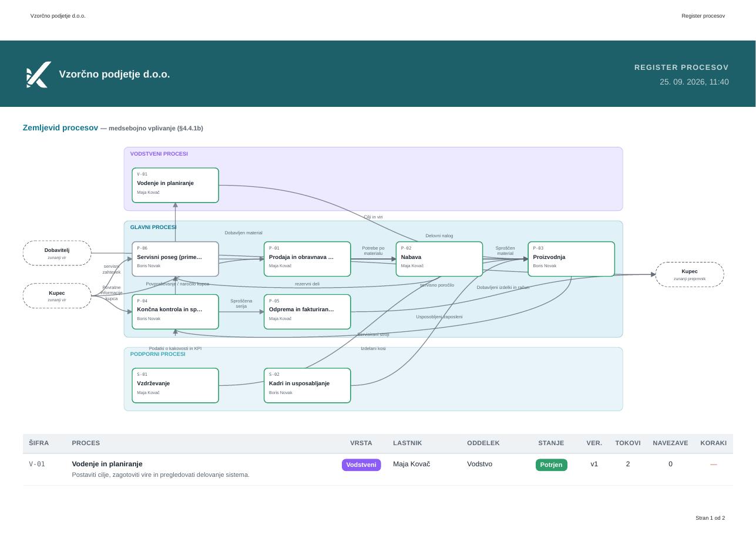The image size is (756, 535).
Task: Click the Vodstvo department cell
Action: pyautogui.click(x=479, y=464)
